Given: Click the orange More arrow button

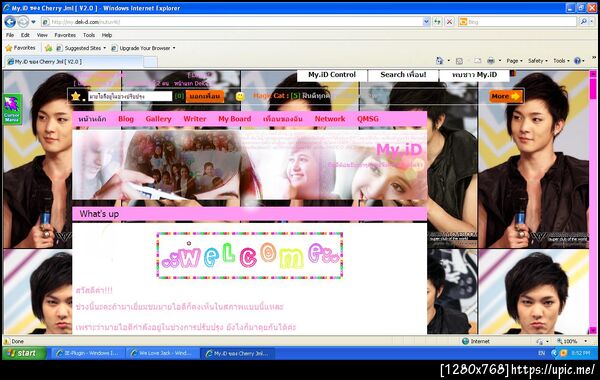Looking at the screenshot, I should (x=506, y=96).
